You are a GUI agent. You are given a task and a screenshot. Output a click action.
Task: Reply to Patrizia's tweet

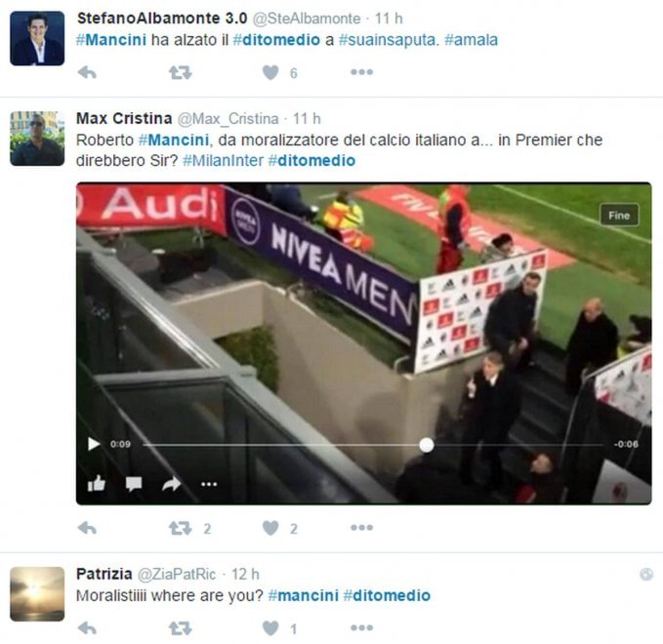(x=88, y=628)
